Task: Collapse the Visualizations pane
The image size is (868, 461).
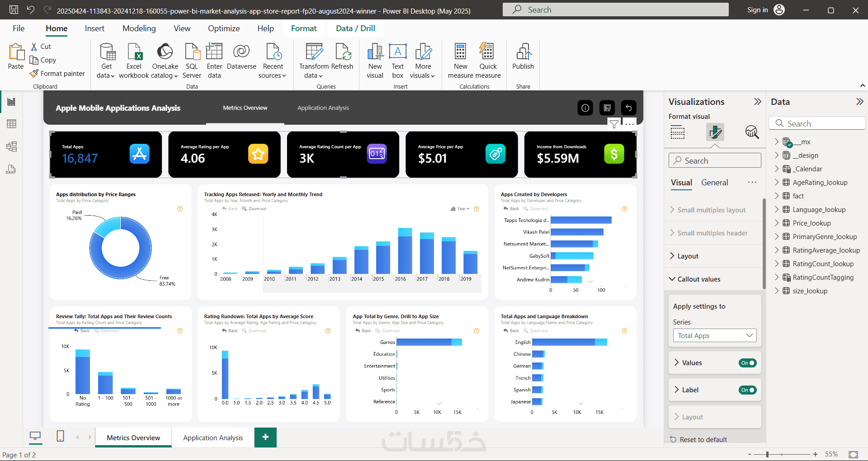Action: coord(758,102)
